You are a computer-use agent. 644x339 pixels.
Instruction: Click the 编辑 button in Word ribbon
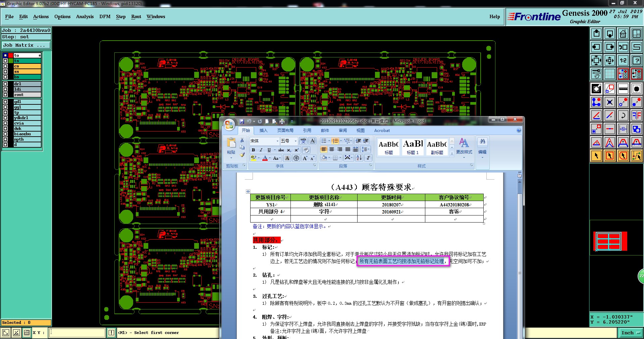pos(482,148)
